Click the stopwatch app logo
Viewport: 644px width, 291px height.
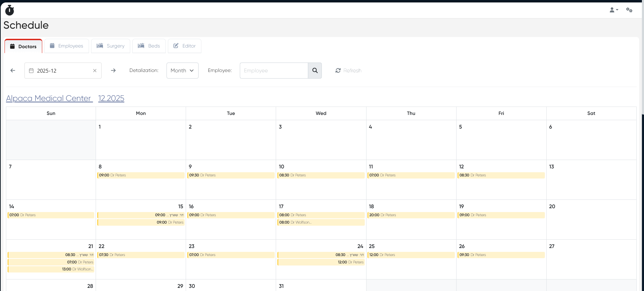pyautogui.click(x=10, y=10)
